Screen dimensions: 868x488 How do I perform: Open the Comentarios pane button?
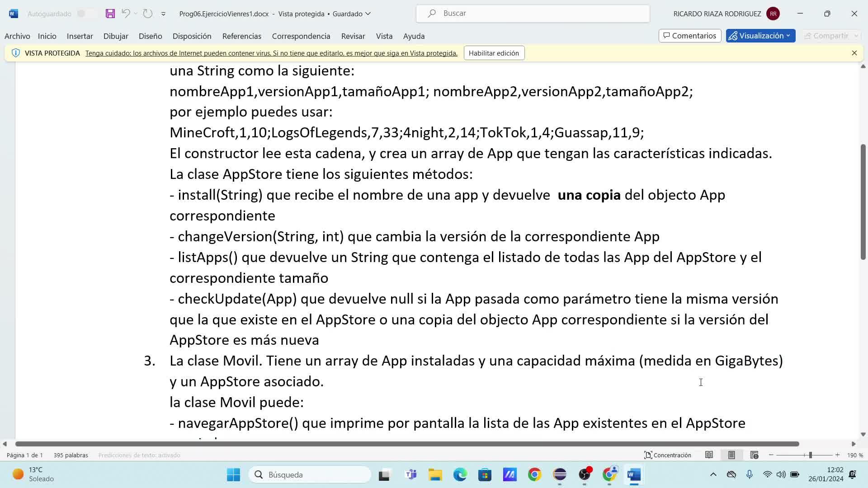click(x=689, y=36)
